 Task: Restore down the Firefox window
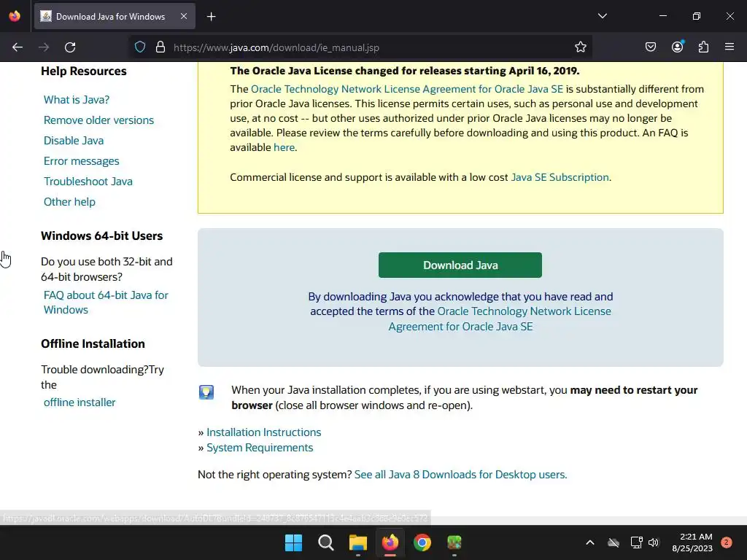click(697, 16)
